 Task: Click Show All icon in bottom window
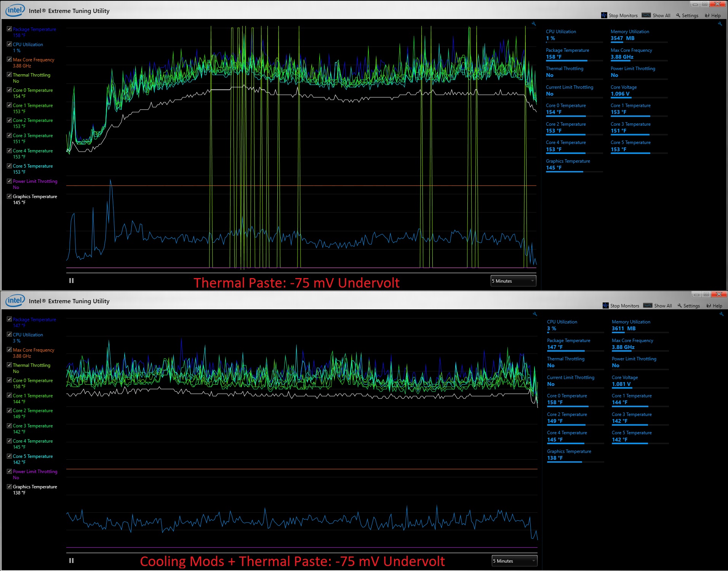coord(648,305)
